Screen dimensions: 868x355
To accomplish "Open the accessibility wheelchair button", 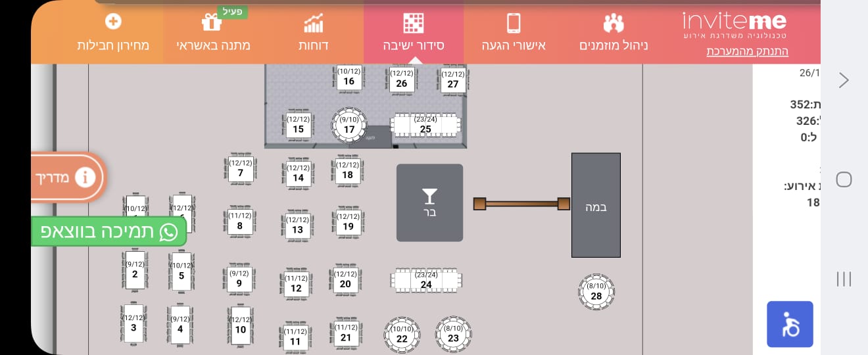I will pos(790,324).
